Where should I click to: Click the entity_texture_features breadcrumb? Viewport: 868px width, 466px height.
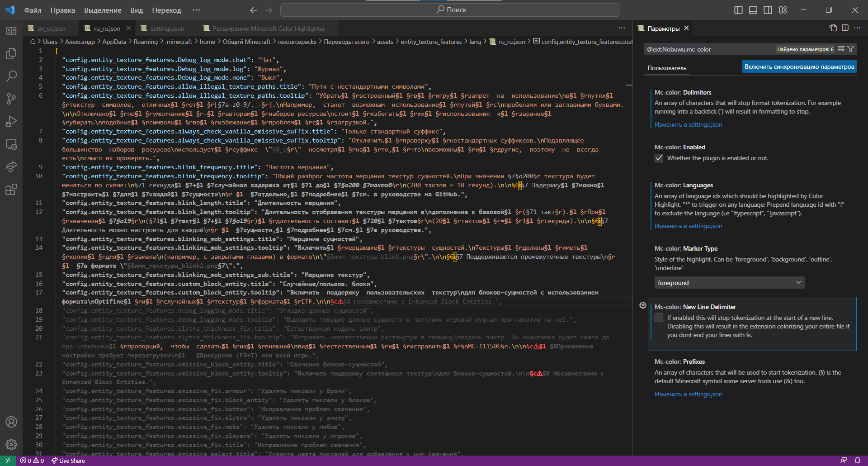[x=431, y=42]
